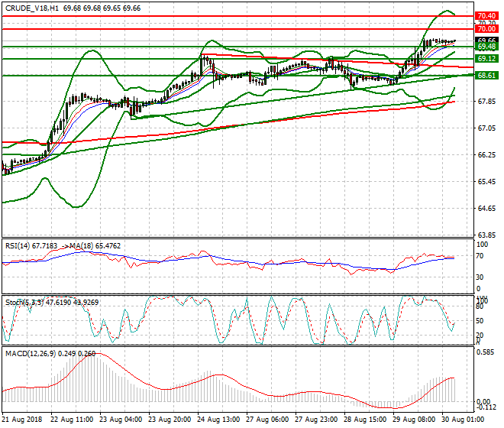Click the 69.12 green price level label
This screenshot has width=504, height=428.
click(x=486, y=59)
